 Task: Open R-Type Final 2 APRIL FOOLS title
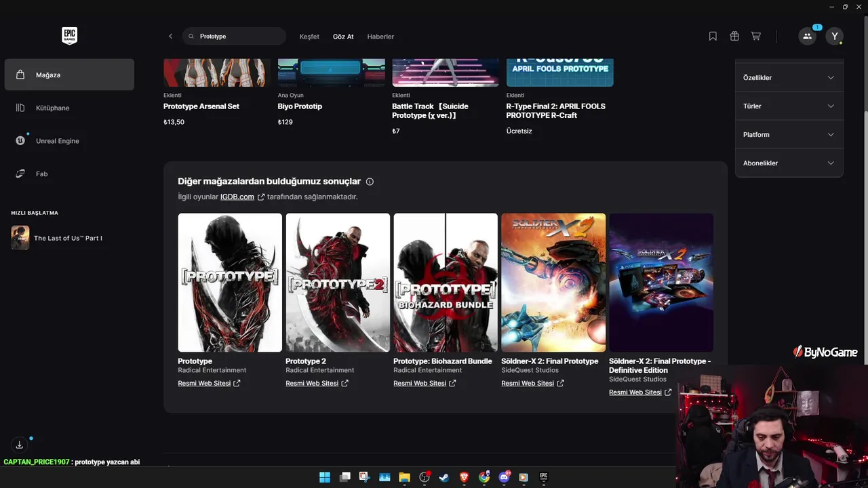(555, 111)
